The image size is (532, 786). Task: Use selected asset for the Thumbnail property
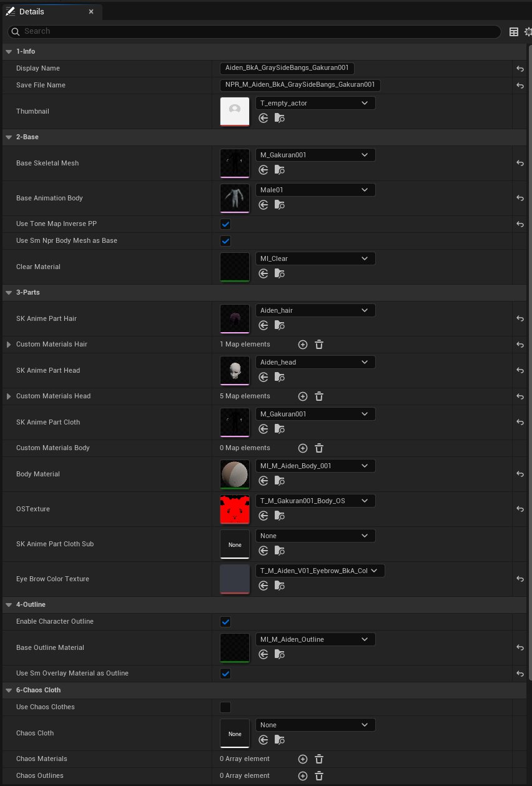(263, 118)
